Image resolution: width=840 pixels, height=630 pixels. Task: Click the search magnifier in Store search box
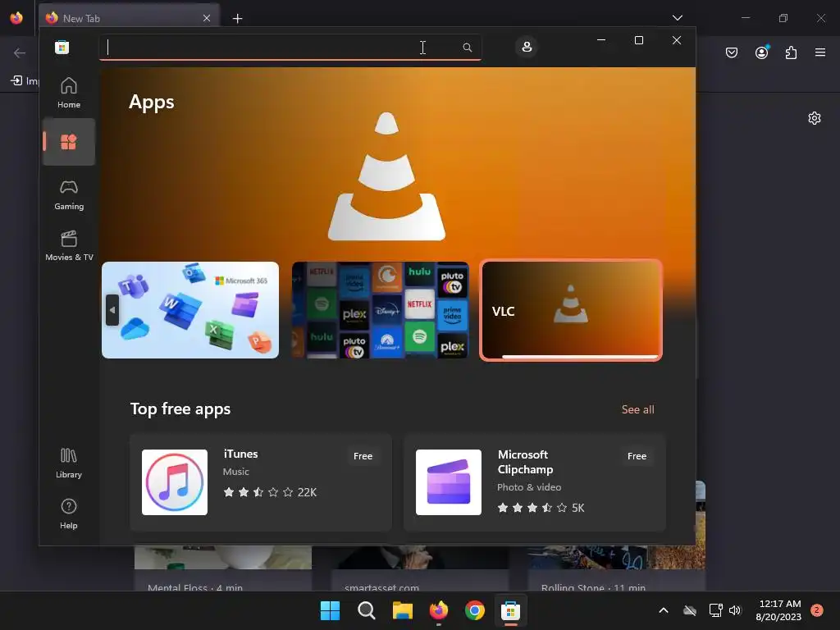click(x=467, y=48)
